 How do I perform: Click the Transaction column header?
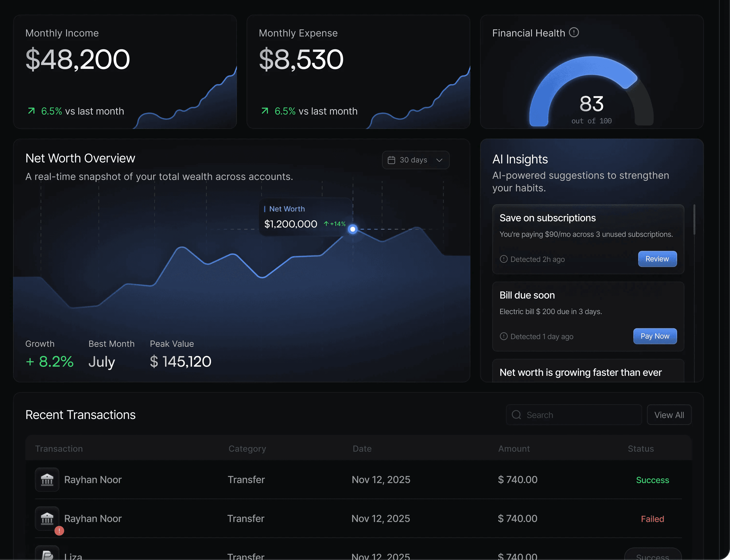coord(59,449)
